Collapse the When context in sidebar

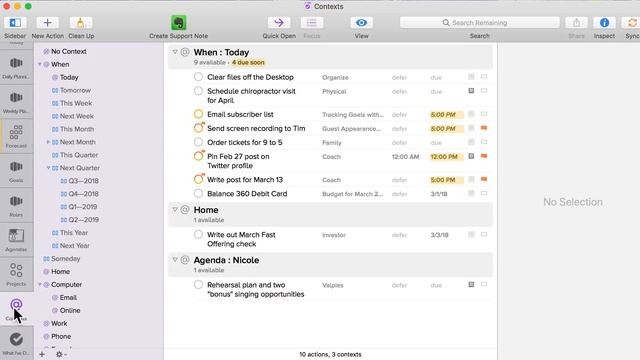point(40,64)
